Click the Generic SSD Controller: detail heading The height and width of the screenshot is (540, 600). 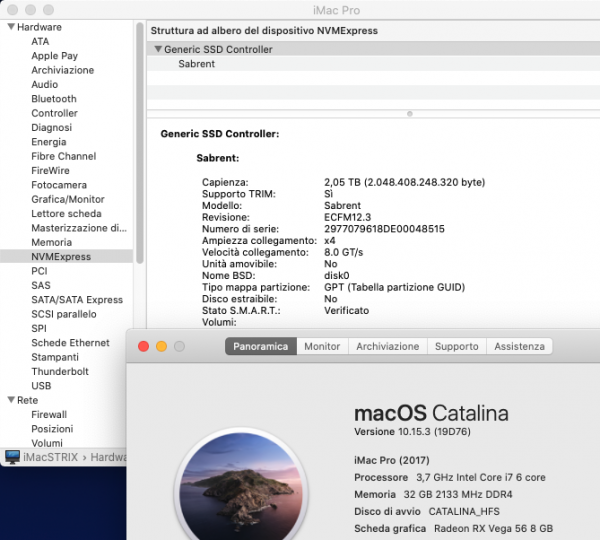[220, 134]
